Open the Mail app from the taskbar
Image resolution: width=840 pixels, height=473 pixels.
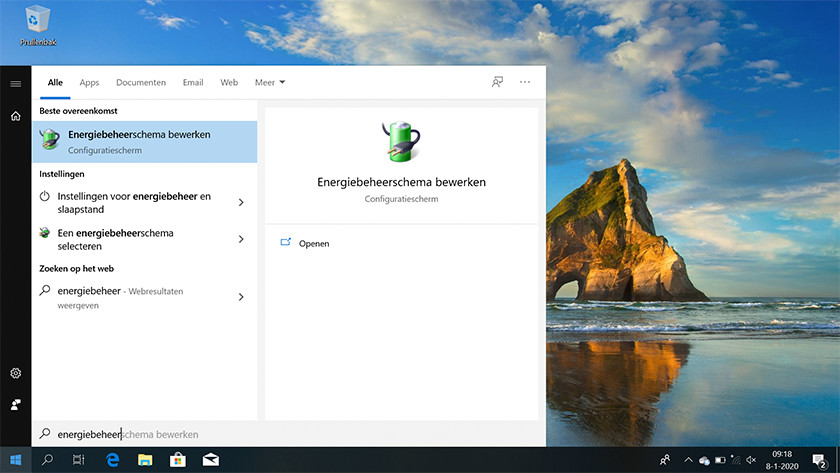pyautogui.click(x=211, y=460)
